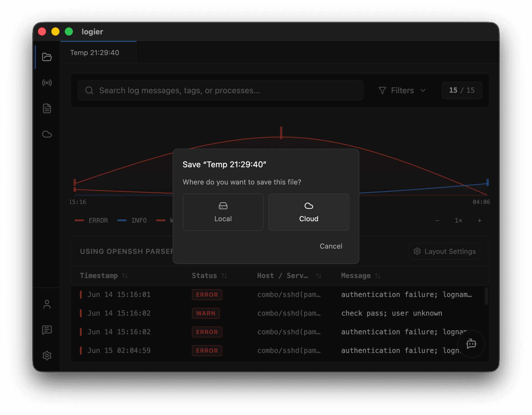
Task: Click the 04:06 chart end time label
Action: click(x=481, y=202)
